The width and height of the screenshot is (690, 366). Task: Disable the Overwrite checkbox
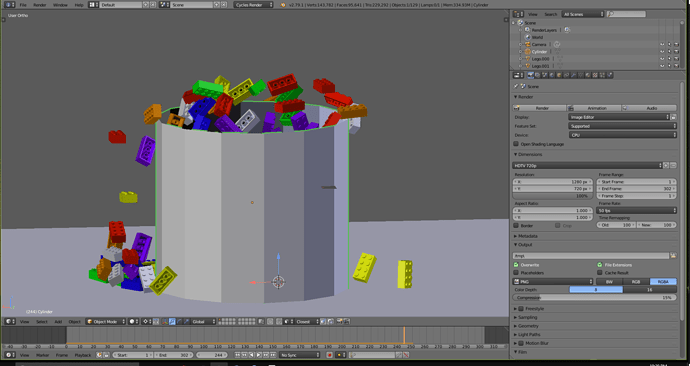(x=516, y=265)
